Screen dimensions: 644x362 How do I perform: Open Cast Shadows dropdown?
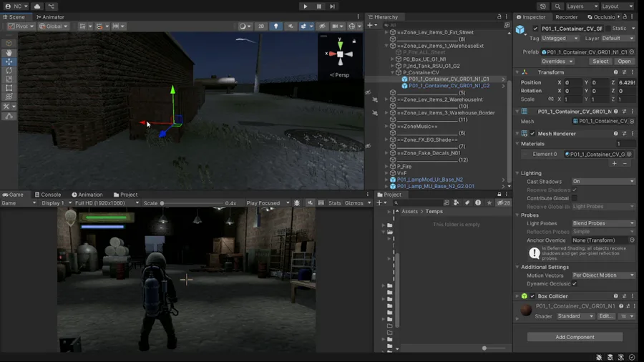tap(603, 182)
